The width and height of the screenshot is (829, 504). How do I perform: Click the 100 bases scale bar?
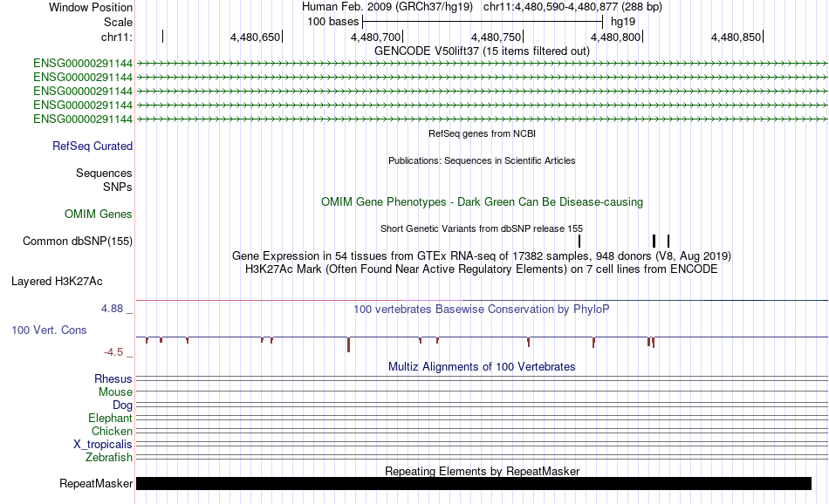click(x=483, y=22)
